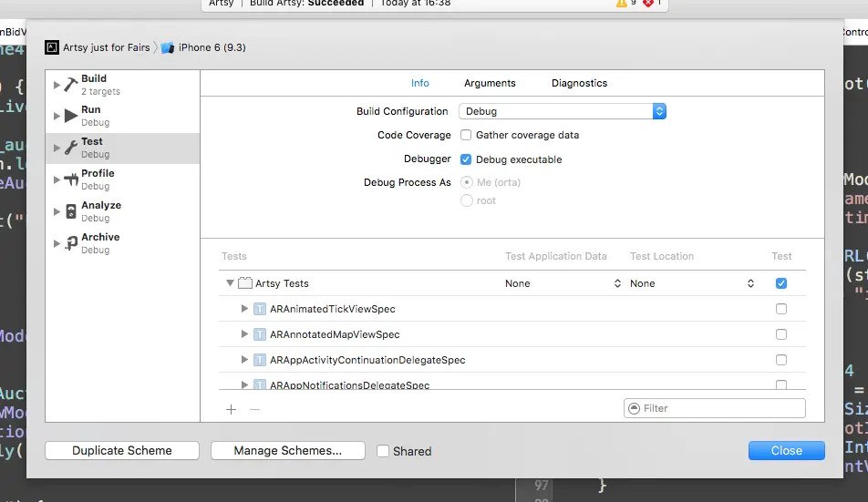Screen dimensions: 868x502
Task: Select the Run action row
Action: [122, 116]
